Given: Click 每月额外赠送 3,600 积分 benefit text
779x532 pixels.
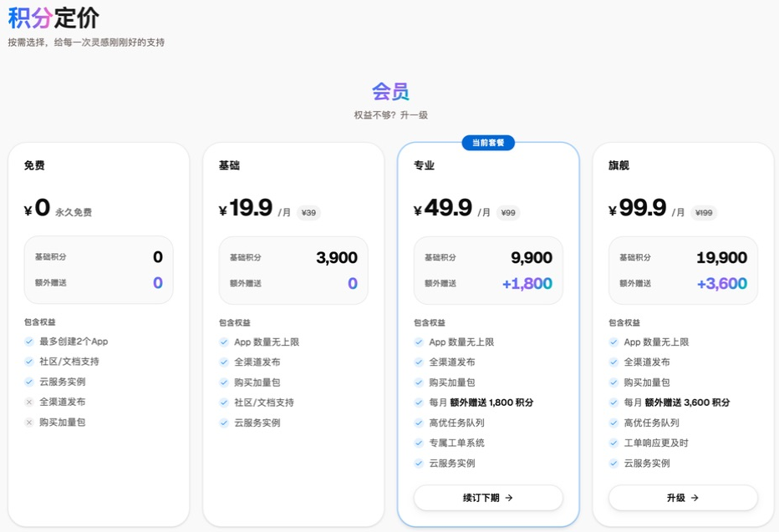Looking at the screenshot, I should tap(677, 403).
